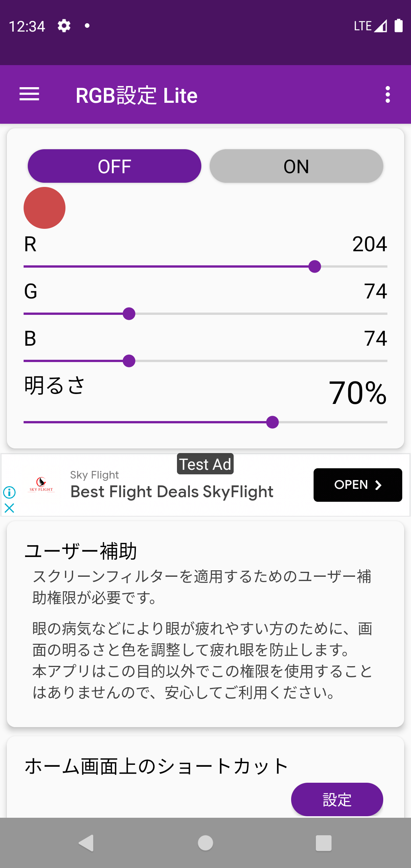Click the G slider handle
The height and width of the screenshot is (868, 411).
coord(129,314)
